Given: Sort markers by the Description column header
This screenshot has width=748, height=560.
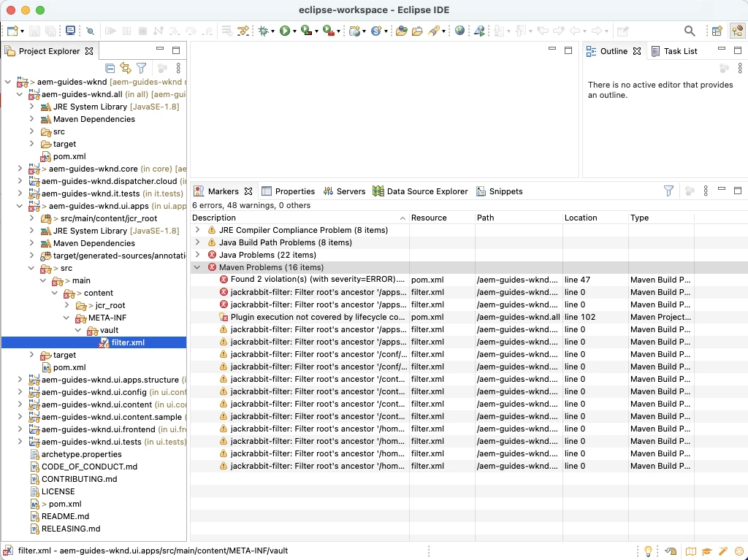Looking at the screenshot, I should (299, 218).
